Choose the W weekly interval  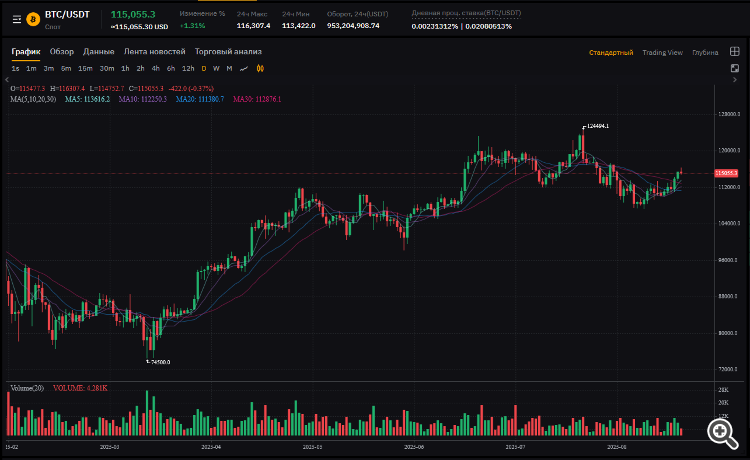coord(216,69)
